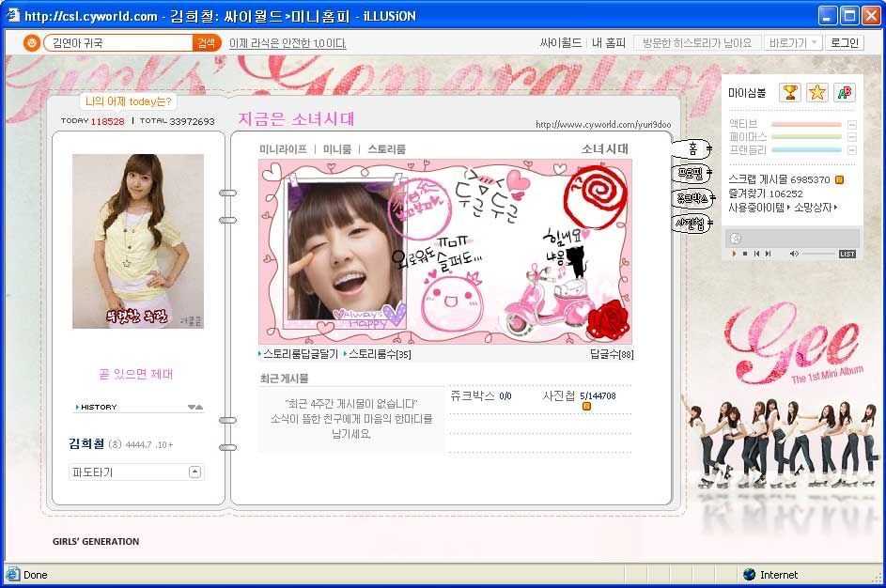Collapse the 프랜들리 meter with minus box
Image resolution: width=886 pixels, height=588 pixels.
(x=852, y=150)
